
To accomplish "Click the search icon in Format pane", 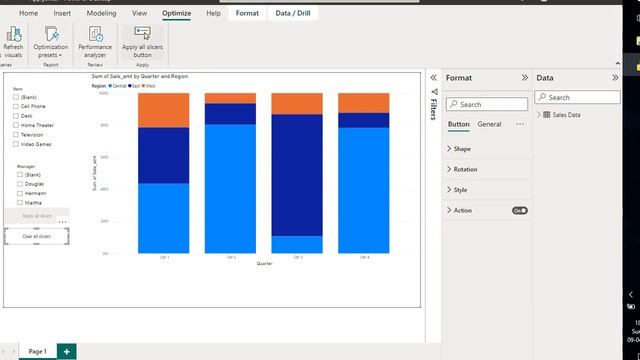I will tap(453, 104).
